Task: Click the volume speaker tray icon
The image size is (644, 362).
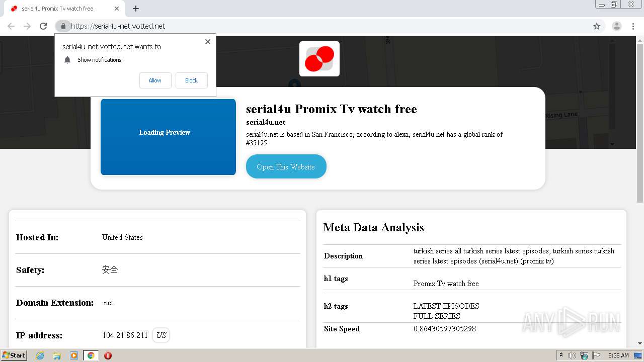Action: 572,355
